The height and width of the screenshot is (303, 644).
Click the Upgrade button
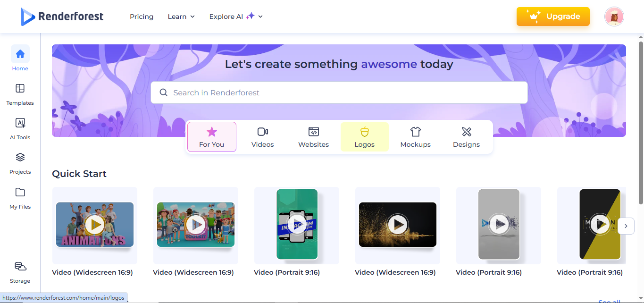(x=553, y=17)
